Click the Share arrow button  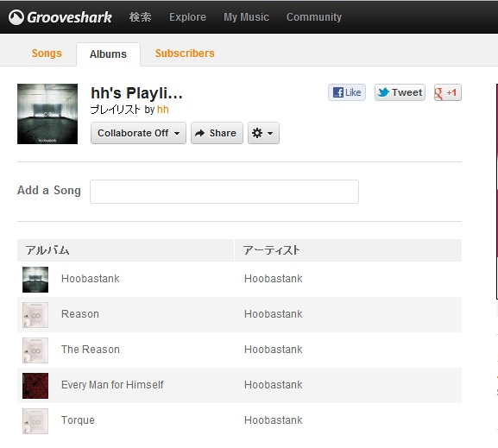[x=217, y=133]
